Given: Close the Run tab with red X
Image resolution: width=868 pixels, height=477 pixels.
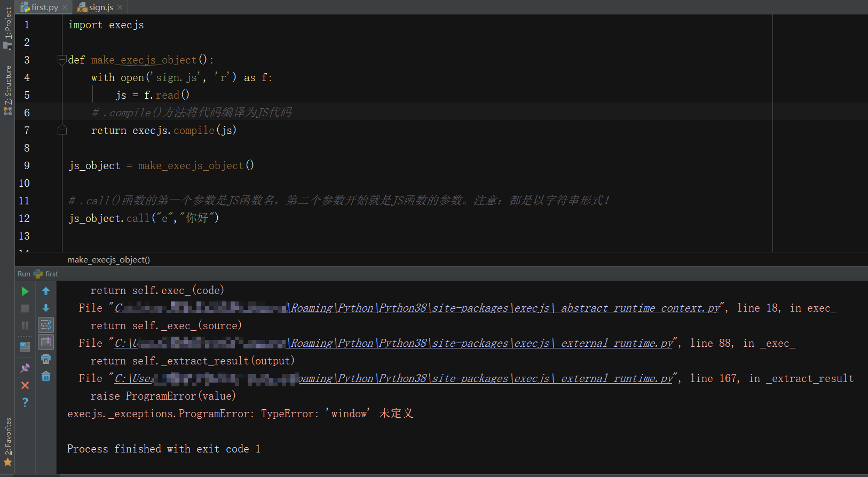Looking at the screenshot, I should point(25,385).
